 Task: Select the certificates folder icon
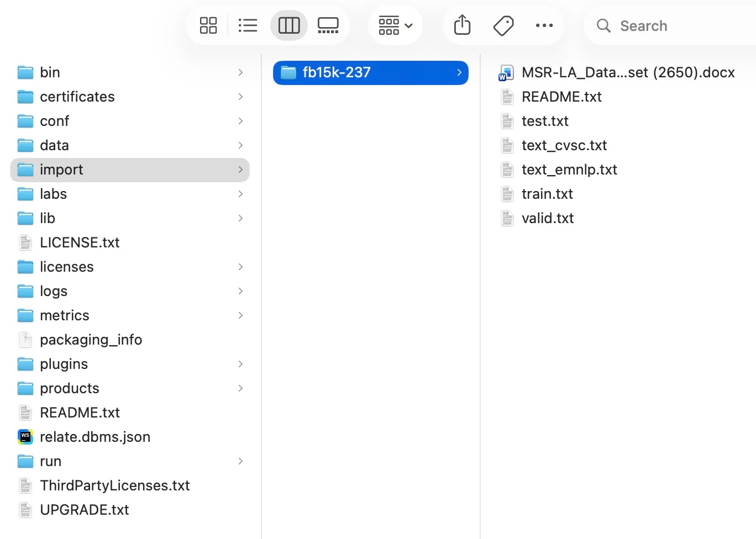coord(25,97)
